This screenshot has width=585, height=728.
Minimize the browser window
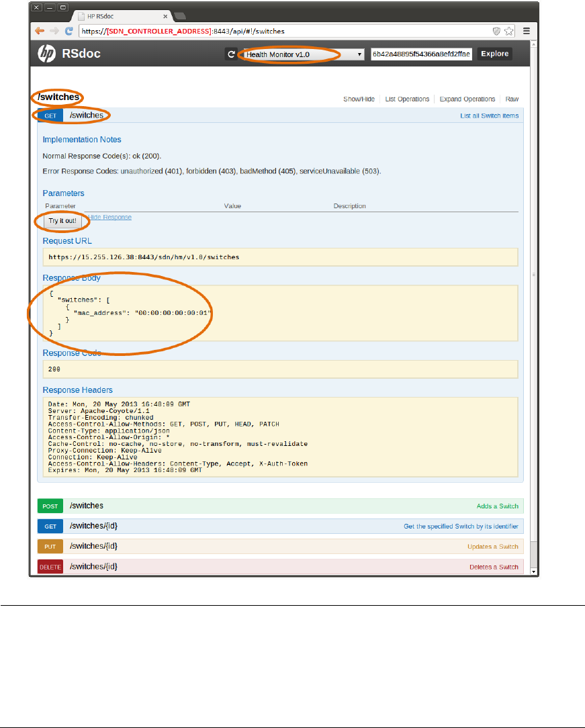pyautogui.click(x=49, y=7)
